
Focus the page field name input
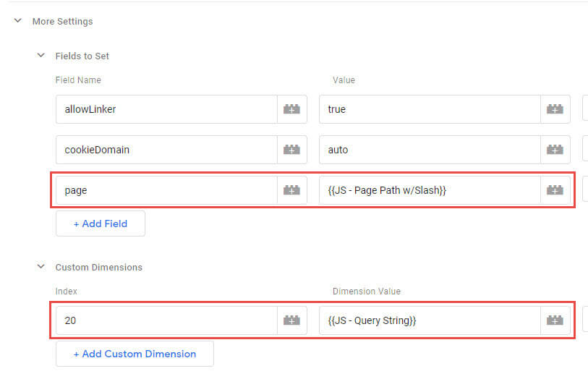166,190
